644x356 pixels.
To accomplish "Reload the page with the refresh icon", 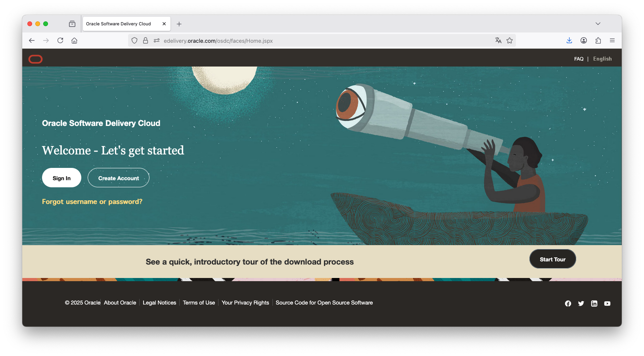I will coord(60,40).
